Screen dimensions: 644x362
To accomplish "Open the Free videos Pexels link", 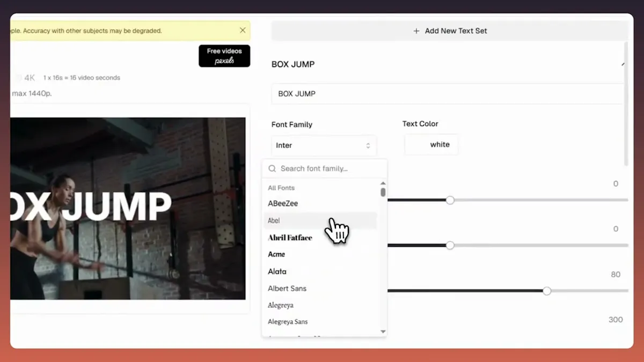I will pos(224,56).
